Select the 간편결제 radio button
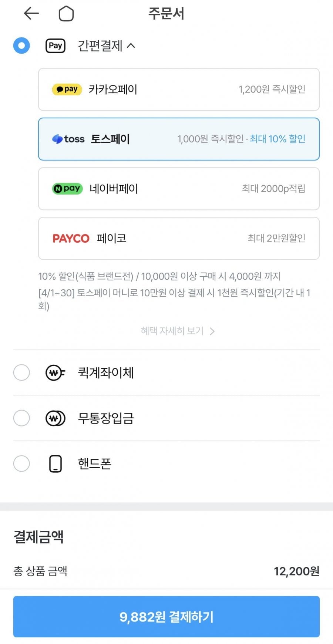This screenshot has height=644, width=333. point(21,45)
